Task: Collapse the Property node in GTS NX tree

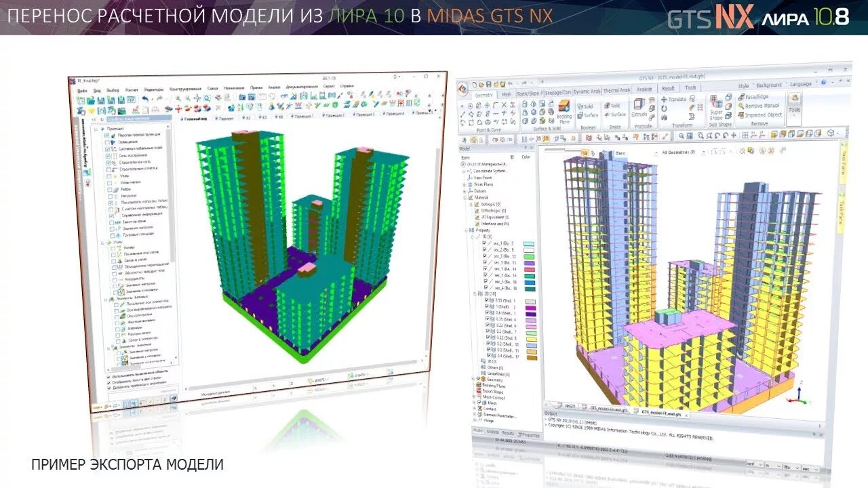Action: [467, 230]
